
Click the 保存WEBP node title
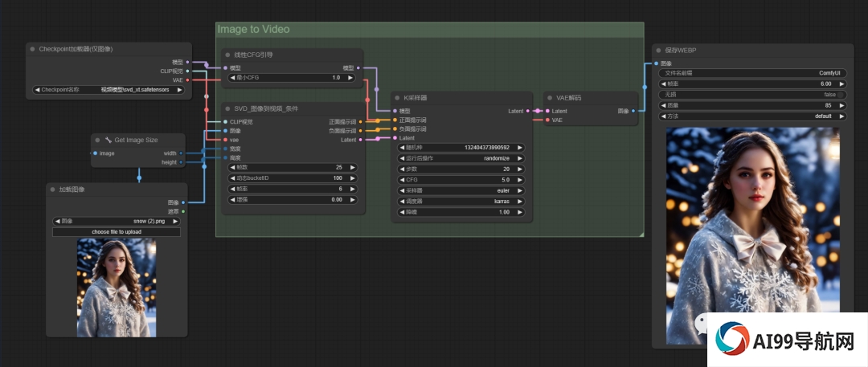(x=681, y=50)
